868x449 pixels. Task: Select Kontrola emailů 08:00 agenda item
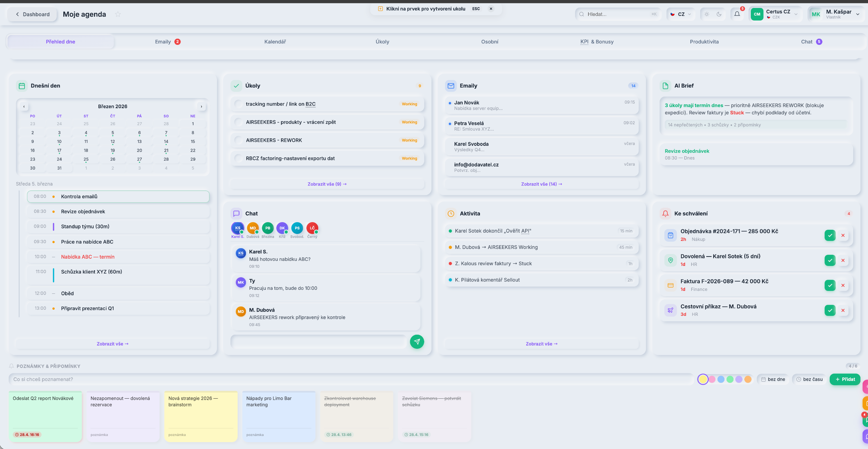coord(118,196)
